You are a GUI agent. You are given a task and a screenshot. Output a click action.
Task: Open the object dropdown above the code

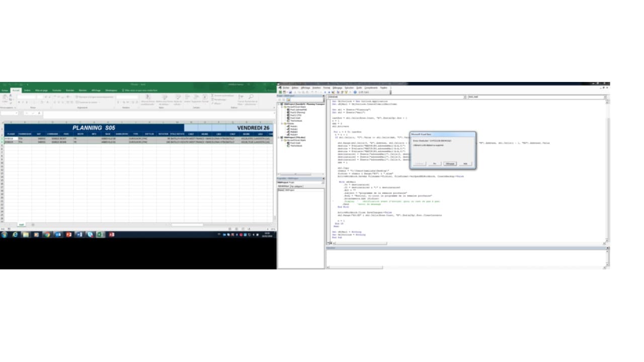(x=464, y=97)
